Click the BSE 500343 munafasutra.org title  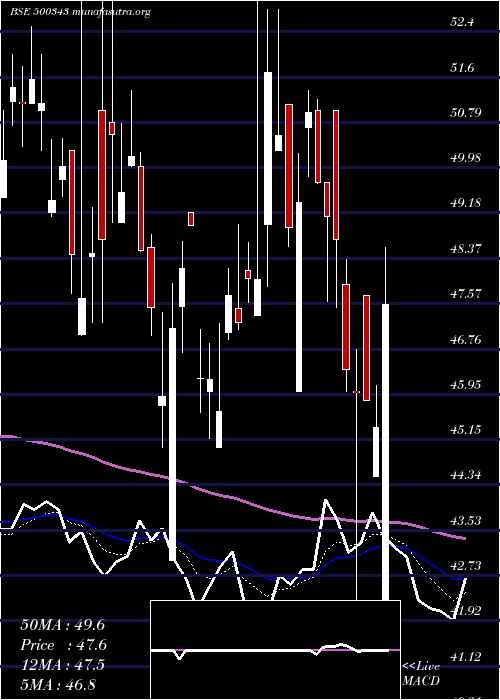pos(81,12)
